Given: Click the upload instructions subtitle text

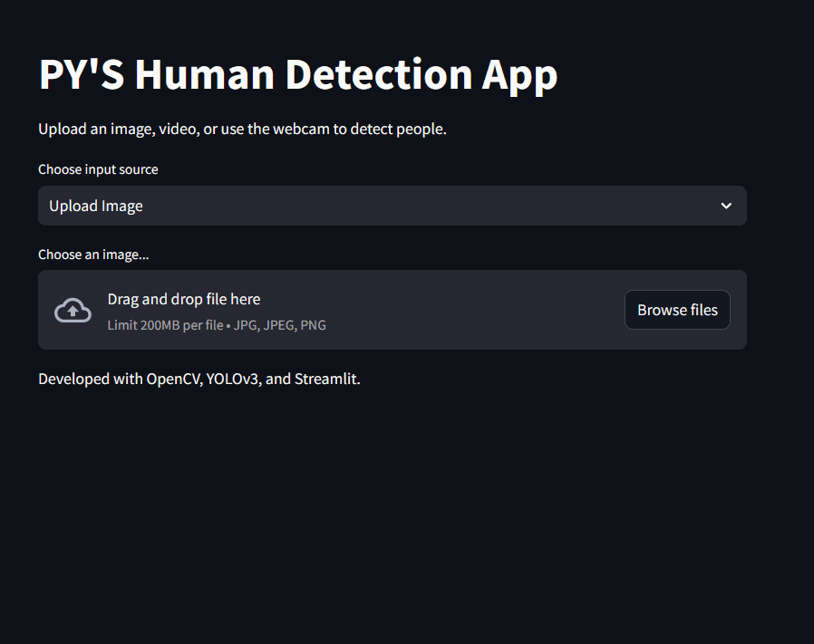Looking at the screenshot, I should coord(242,129).
